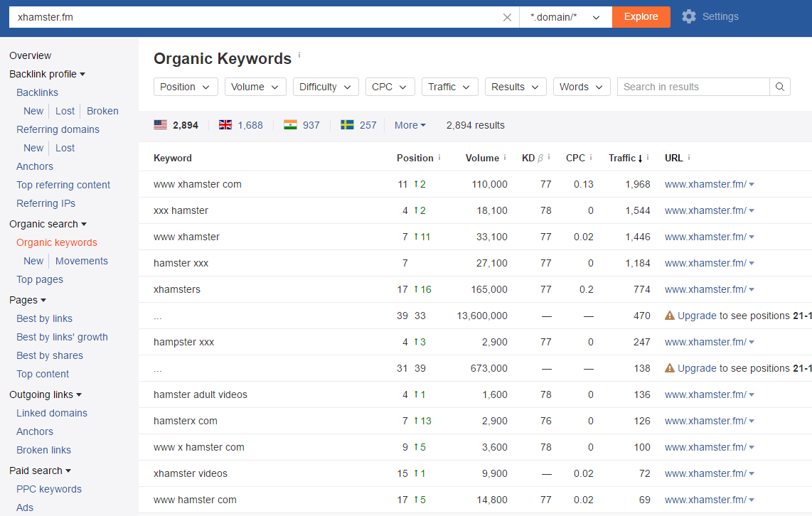Open Backlinks in the sidebar

(x=37, y=92)
